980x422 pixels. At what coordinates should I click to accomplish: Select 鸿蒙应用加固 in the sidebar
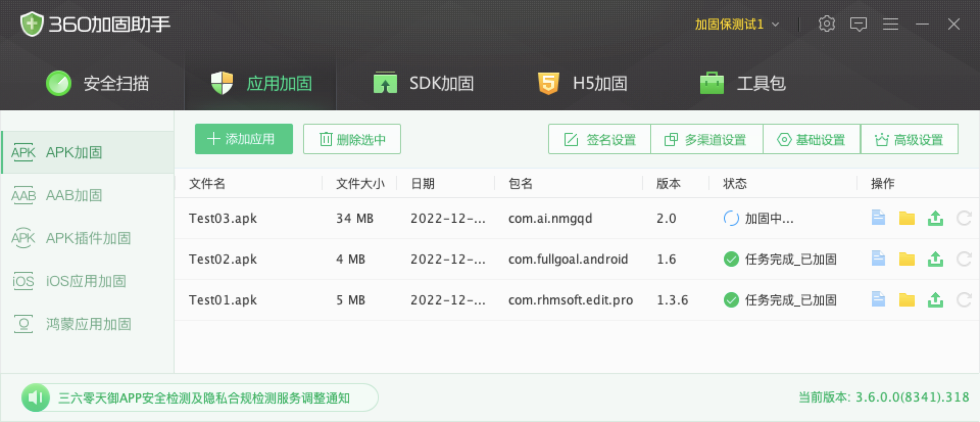point(88,324)
